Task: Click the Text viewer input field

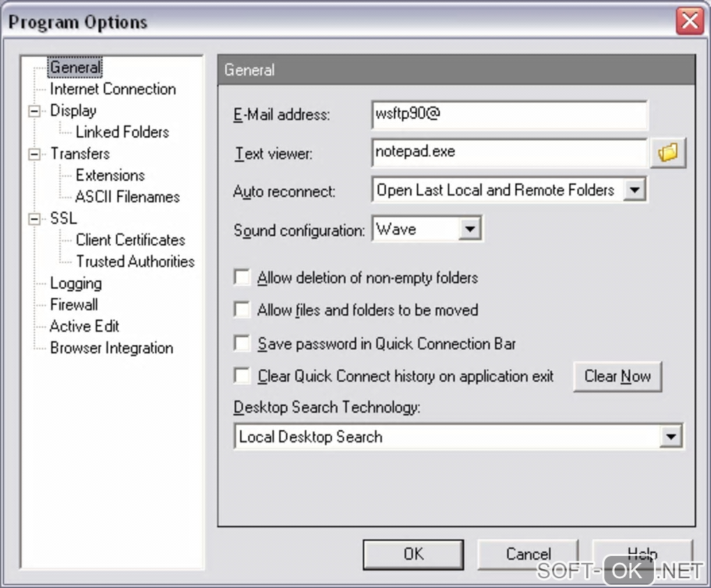Action: pos(510,153)
